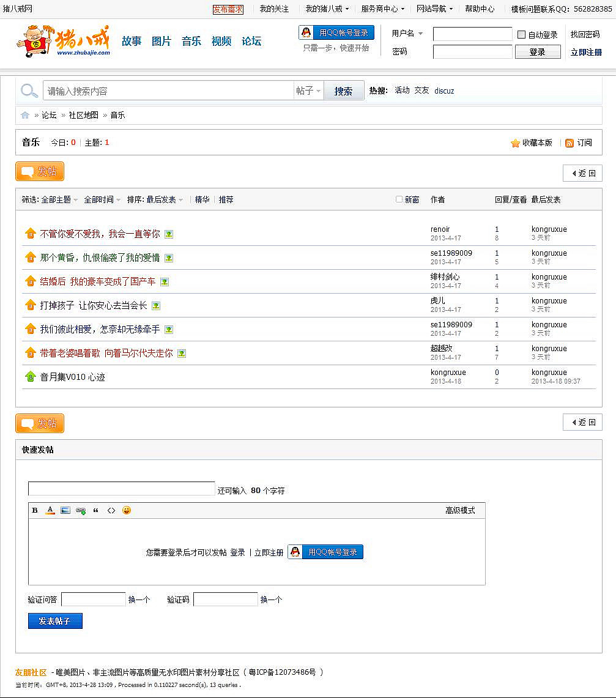Insert image via editor toolbar icon

(x=65, y=511)
